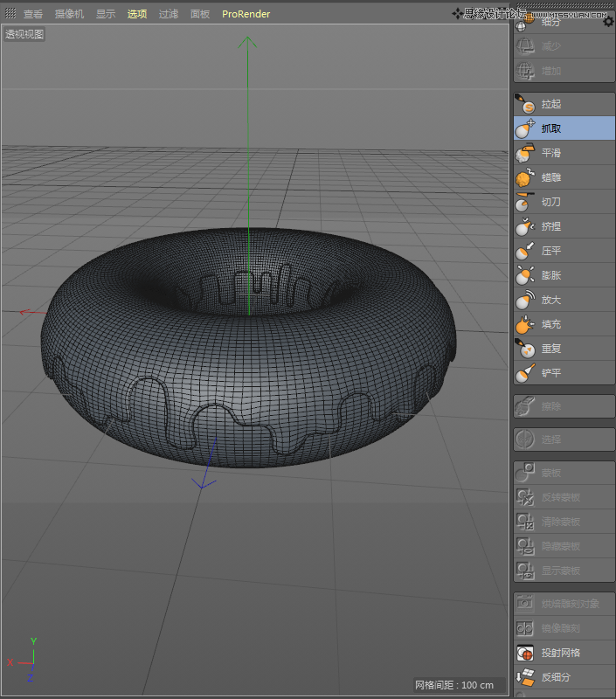This screenshot has width=616, height=699.
Task: Click the viewport menu grip handle
Action: tap(10, 14)
